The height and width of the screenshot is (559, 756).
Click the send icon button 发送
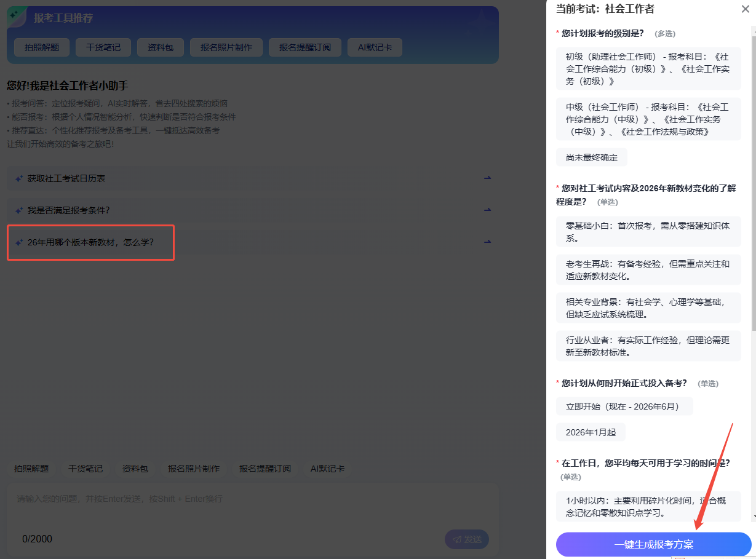(x=467, y=539)
